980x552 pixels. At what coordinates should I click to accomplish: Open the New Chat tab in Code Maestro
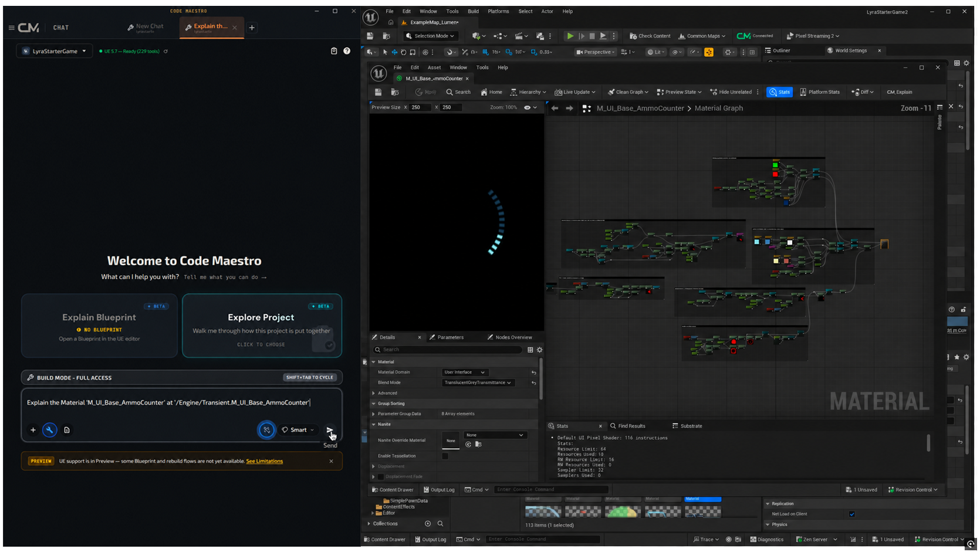pyautogui.click(x=146, y=27)
